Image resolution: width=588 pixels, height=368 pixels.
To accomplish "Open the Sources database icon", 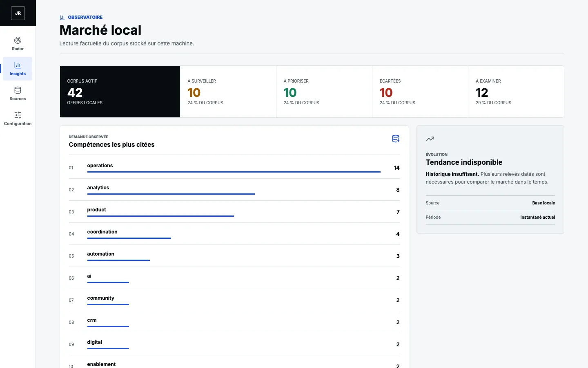I will tap(18, 90).
